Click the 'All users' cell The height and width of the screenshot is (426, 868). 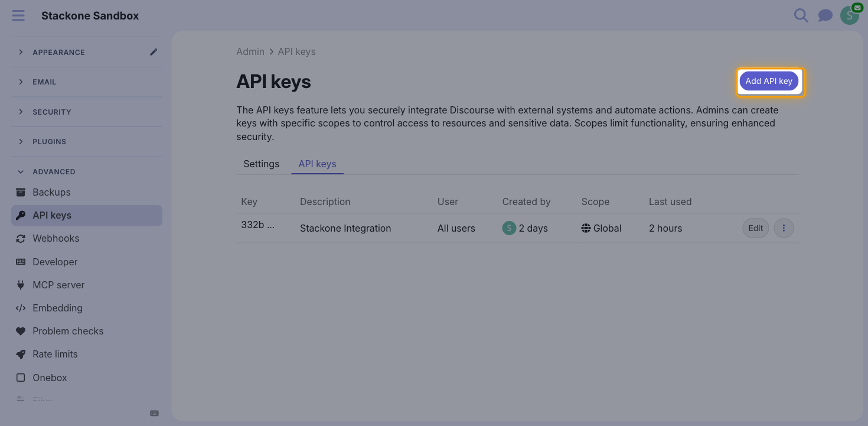(x=456, y=228)
